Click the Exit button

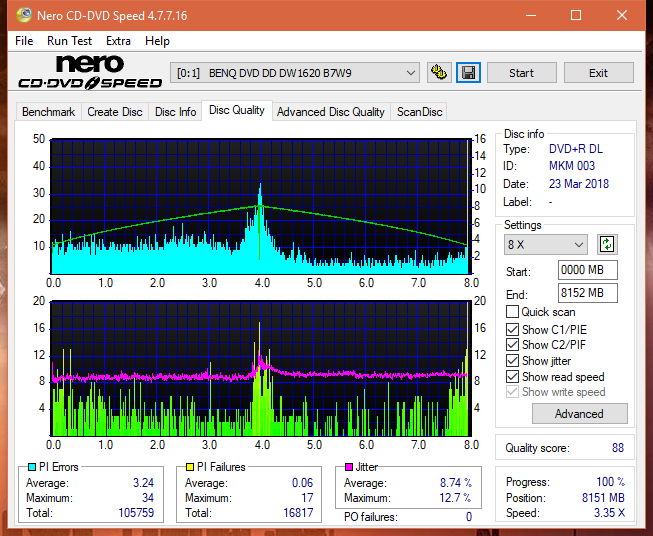(598, 73)
